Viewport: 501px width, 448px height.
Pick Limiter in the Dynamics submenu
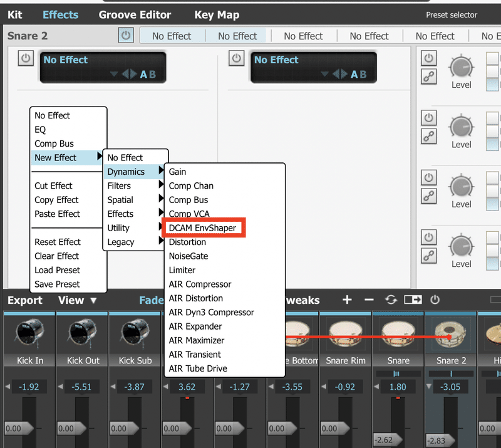[x=182, y=270]
